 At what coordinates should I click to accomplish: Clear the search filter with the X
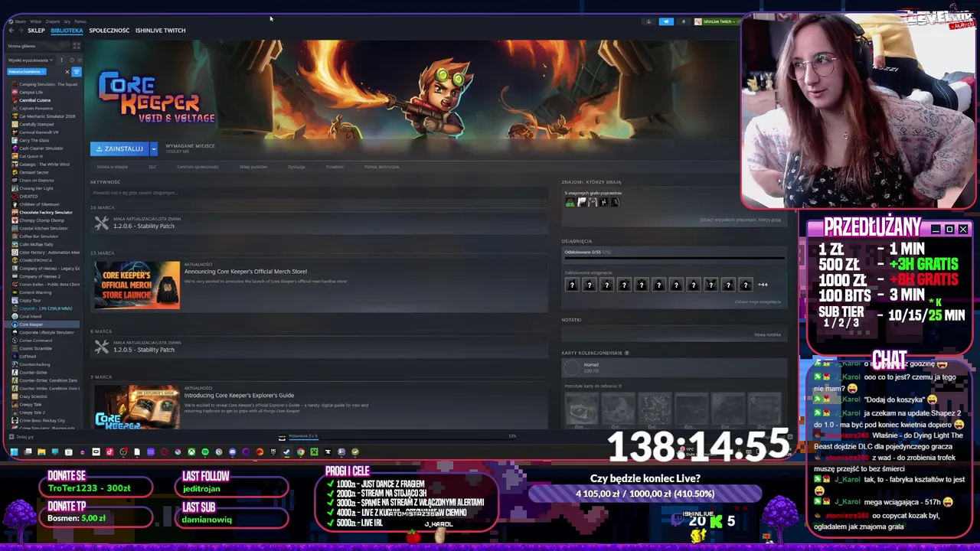pos(67,72)
